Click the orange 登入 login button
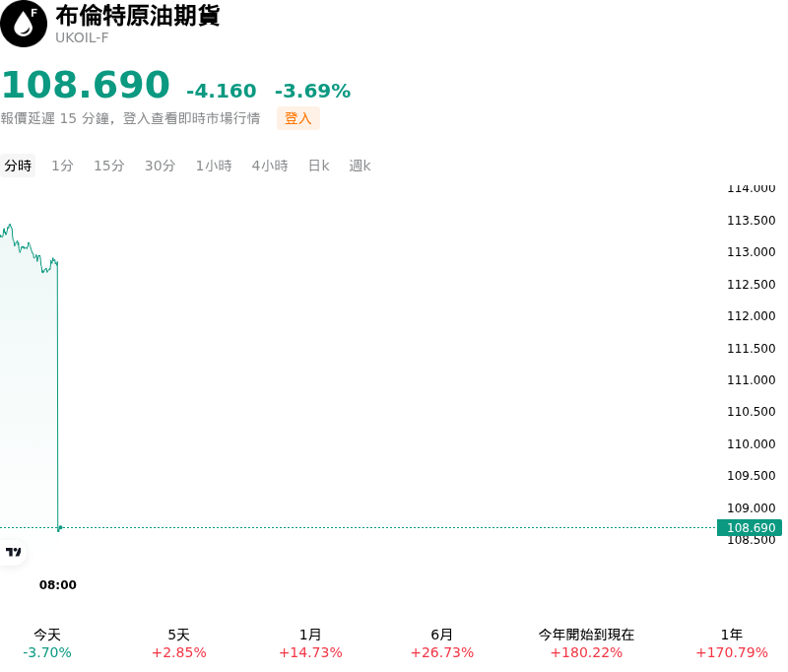Screen dimensions: 788x672 click(298, 118)
